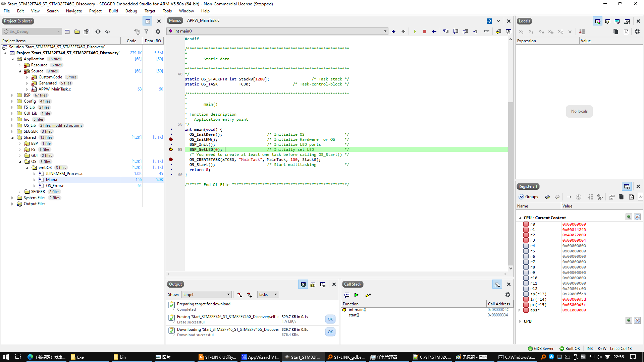
Task: Click the yellow arrow Set Next Statement icon
Action: click(498, 32)
